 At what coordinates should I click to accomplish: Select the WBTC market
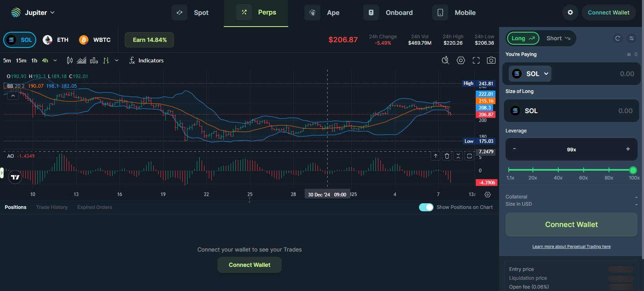coord(95,40)
